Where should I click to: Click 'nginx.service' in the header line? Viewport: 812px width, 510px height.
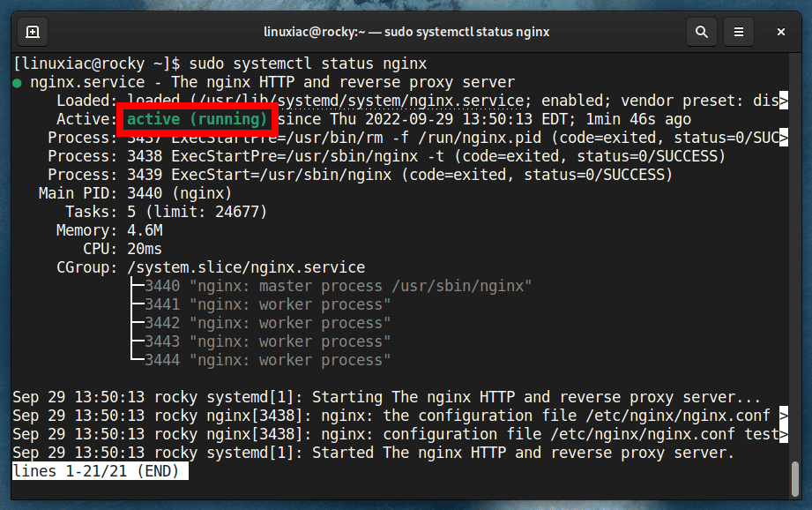(87, 82)
